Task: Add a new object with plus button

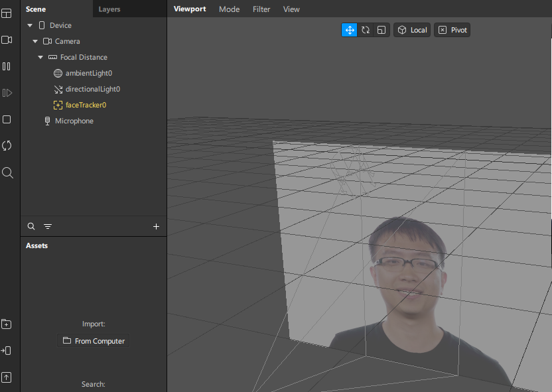Action: 157,226
